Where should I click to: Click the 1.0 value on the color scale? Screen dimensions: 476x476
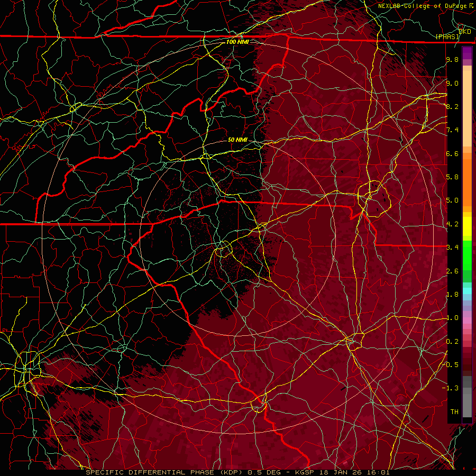[x=452, y=318]
